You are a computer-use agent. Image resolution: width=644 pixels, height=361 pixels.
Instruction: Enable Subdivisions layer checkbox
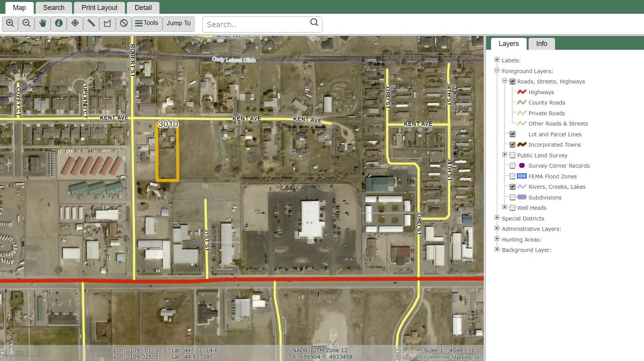513,197
